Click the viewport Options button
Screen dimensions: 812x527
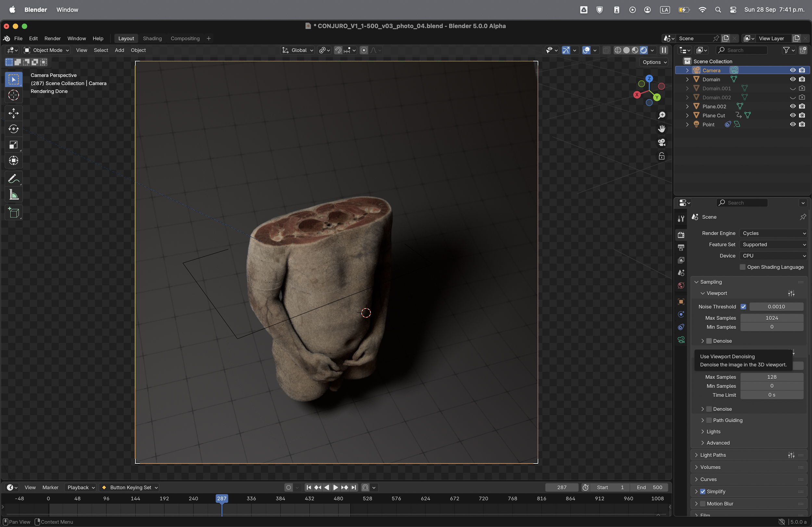(654, 62)
